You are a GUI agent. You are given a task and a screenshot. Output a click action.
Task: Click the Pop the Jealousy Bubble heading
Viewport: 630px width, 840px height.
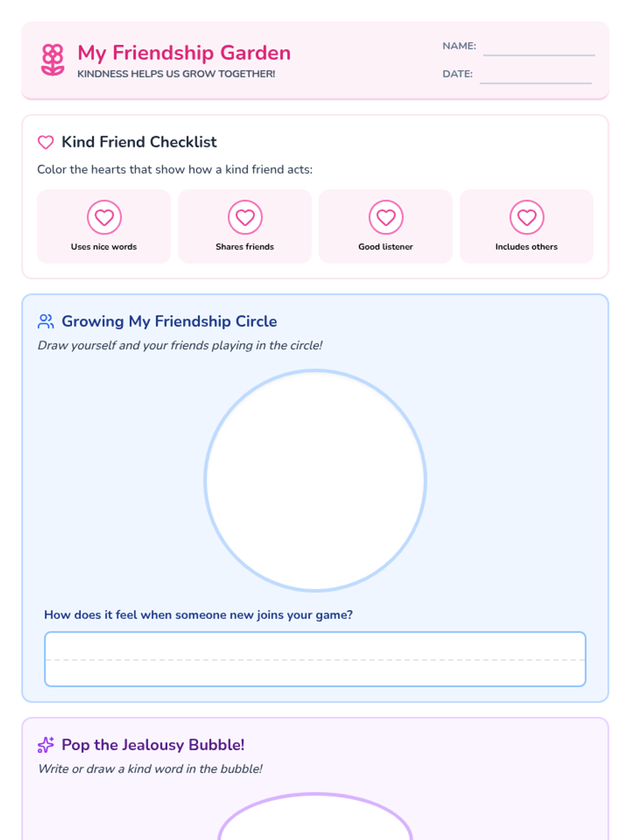coord(153,745)
